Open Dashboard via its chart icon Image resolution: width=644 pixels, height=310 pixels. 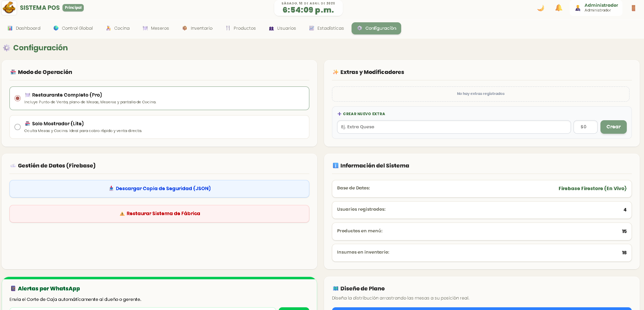tap(10, 28)
